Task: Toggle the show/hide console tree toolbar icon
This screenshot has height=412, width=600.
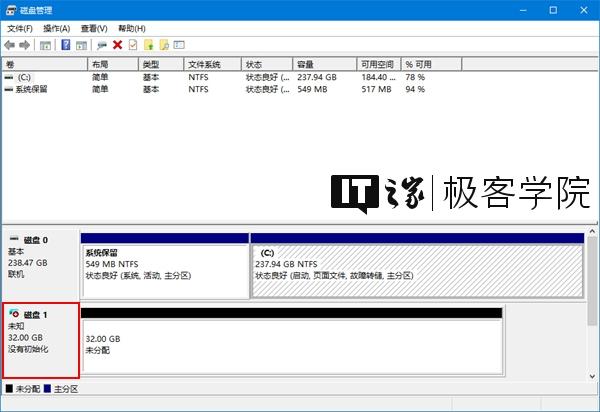Action: click(x=45, y=45)
